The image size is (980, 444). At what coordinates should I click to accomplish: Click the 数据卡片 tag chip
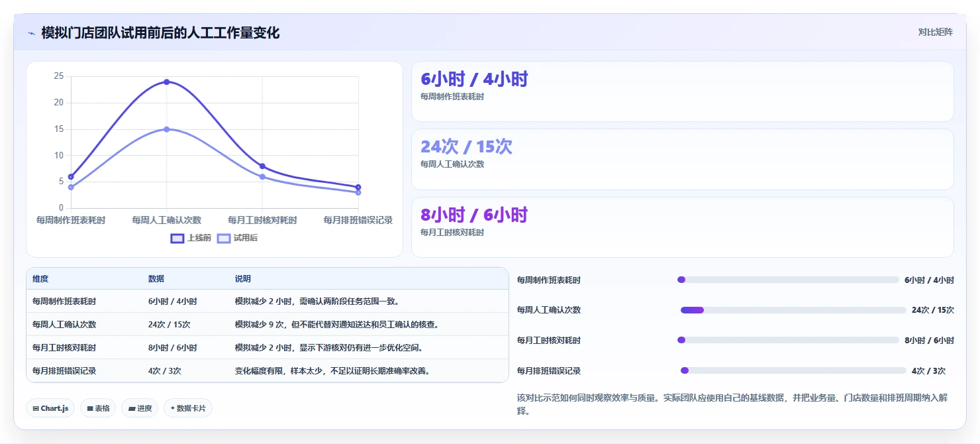(188, 408)
